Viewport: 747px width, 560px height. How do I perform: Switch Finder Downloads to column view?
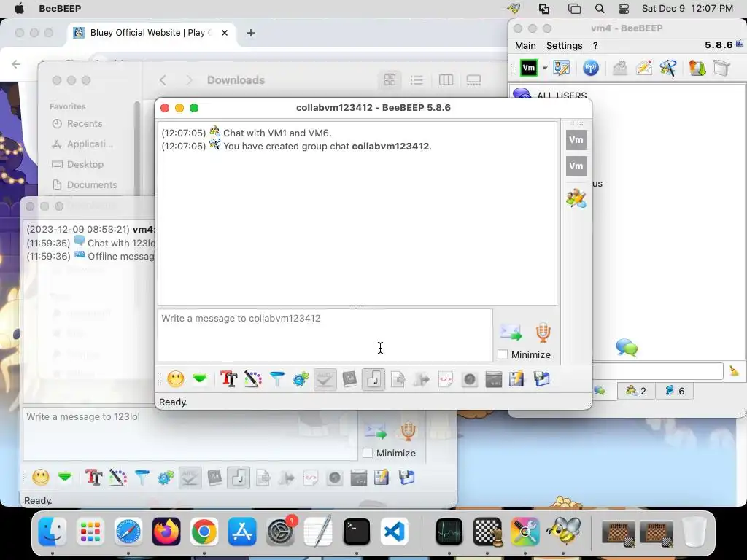coord(446,80)
